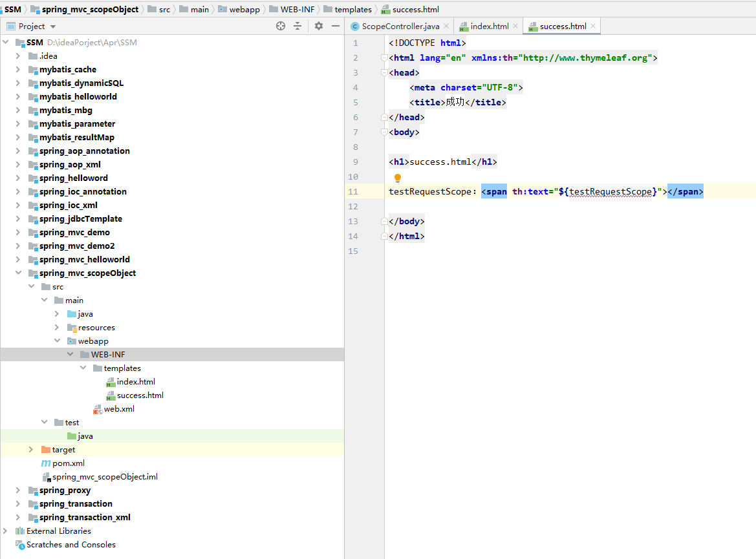756x559 pixels.
Task: Click the locate-in-project target icon
Action: (281, 26)
